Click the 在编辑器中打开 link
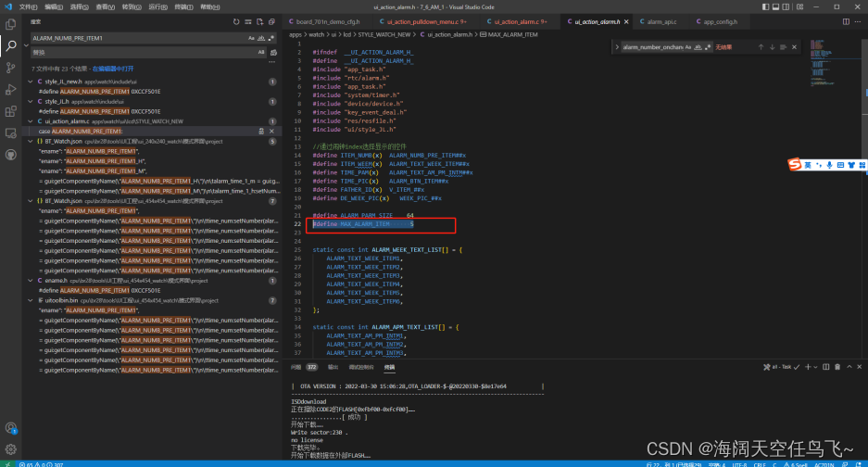 click(x=112, y=69)
